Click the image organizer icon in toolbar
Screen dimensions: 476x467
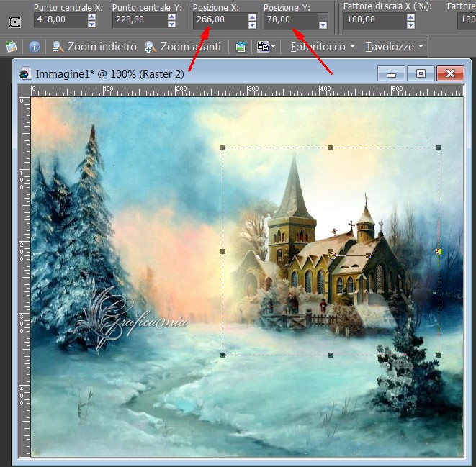[x=12, y=47]
